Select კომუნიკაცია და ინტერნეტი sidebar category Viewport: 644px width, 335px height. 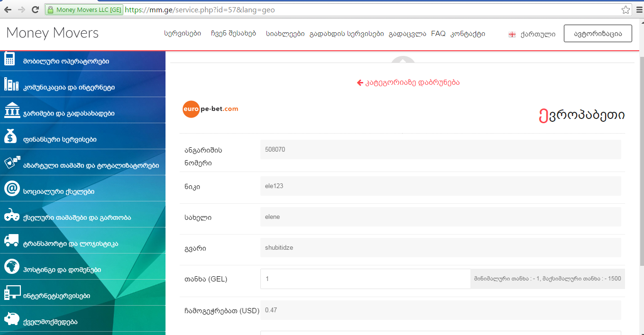83,85
